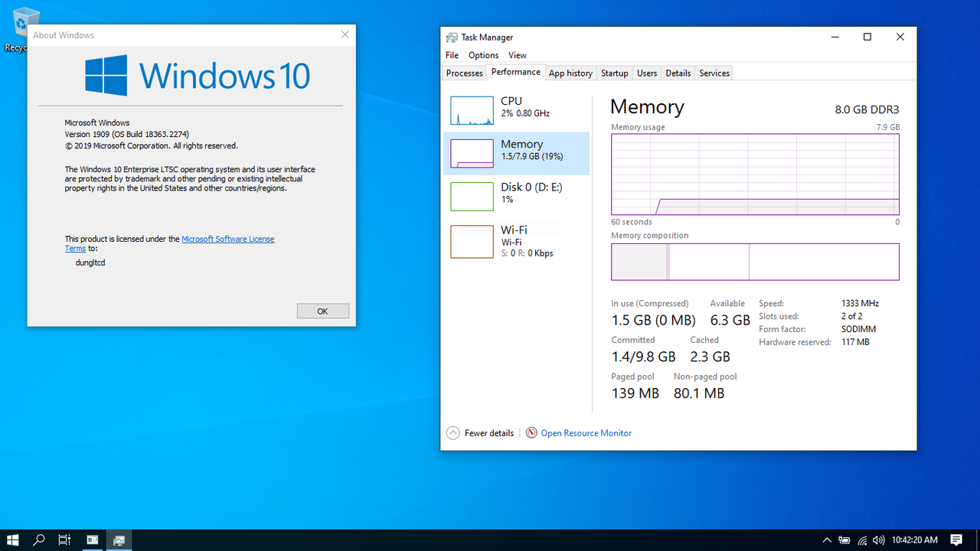
Task: Select the About Windows taskbar icon
Action: [92, 540]
